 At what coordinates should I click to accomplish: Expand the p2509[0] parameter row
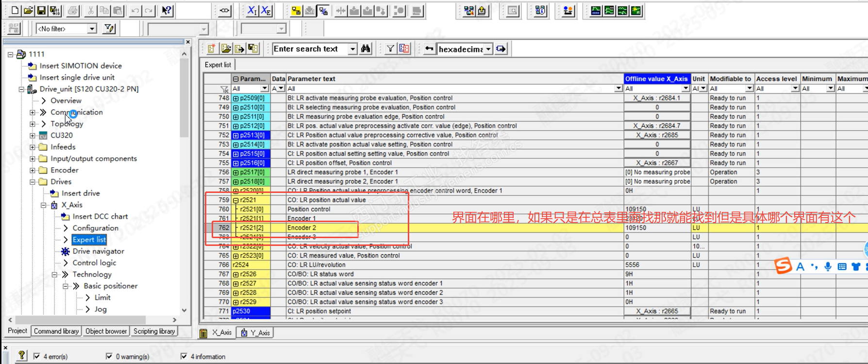(236, 98)
